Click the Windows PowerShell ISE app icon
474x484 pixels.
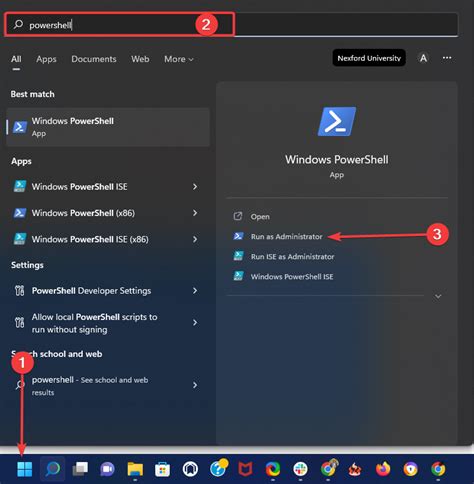20,186
